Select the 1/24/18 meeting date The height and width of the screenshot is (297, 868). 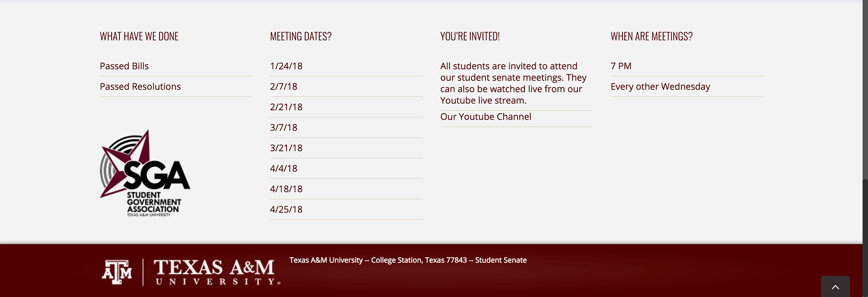click(x=286, y=66)
